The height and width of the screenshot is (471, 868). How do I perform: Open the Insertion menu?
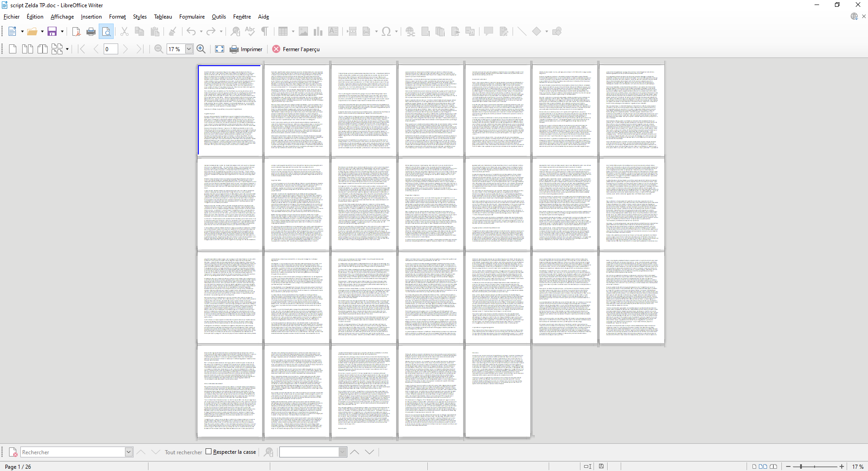pos(91,17)
